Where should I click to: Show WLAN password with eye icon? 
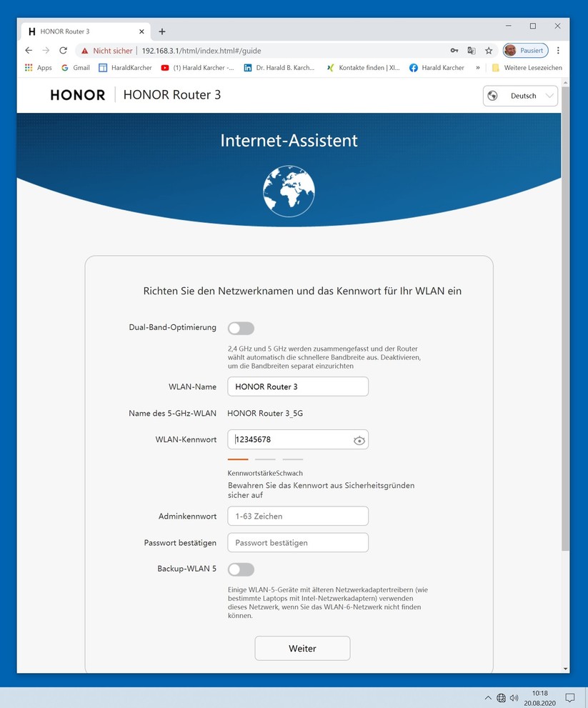coord(359,441)
